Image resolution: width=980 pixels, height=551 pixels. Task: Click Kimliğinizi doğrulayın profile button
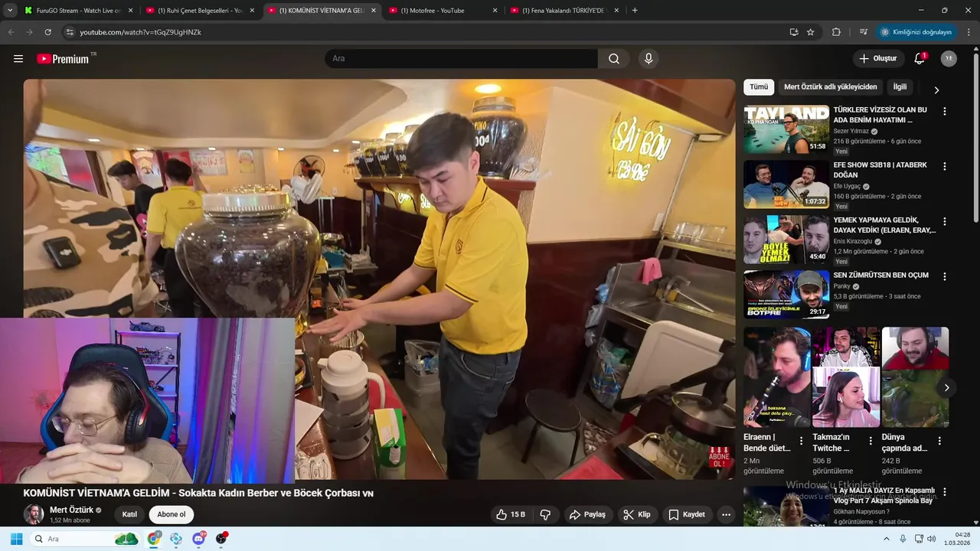tap(916, 32)
